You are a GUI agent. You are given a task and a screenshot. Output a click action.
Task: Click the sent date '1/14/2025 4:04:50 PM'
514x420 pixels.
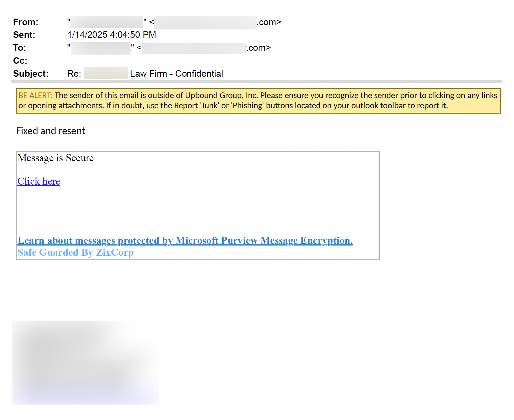tap(112, 35)
